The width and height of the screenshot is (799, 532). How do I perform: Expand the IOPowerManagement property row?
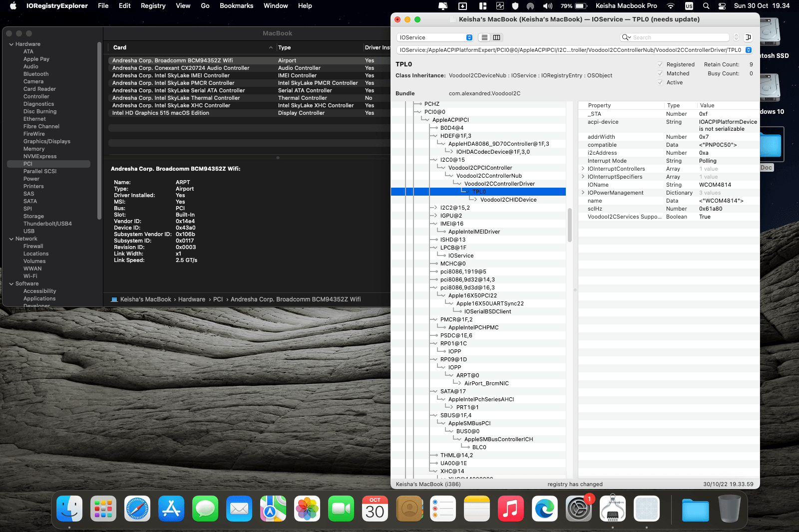coord(583,193)
